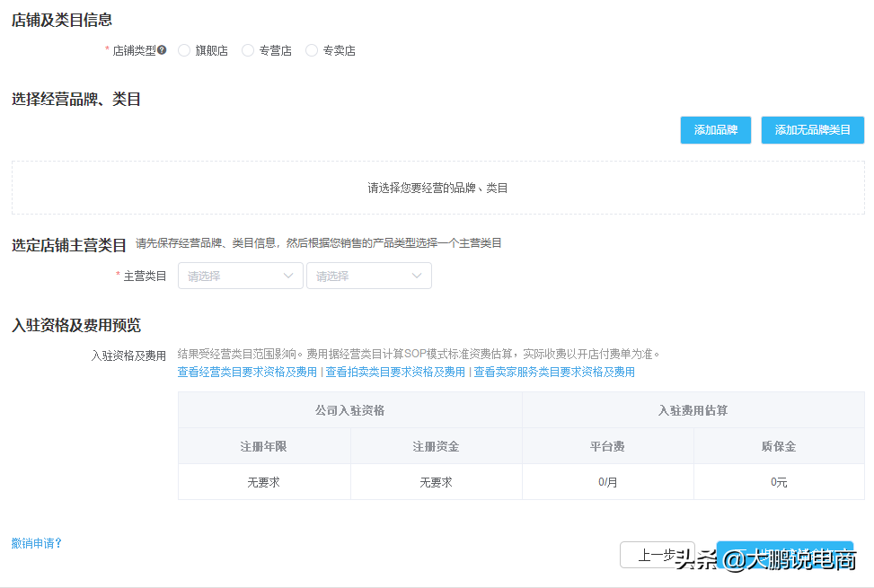The image size is (874, 588).
Task: Click the 上一步 button
Action: point(658,555)
